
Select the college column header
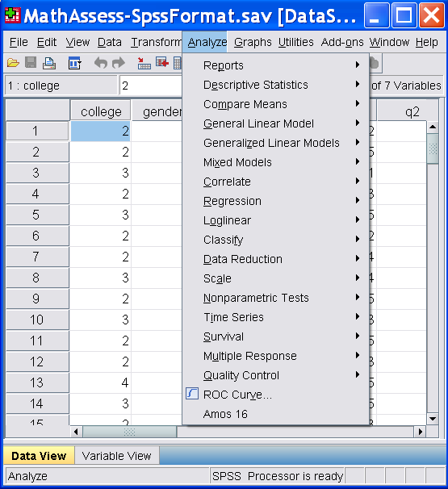[101, 111]
